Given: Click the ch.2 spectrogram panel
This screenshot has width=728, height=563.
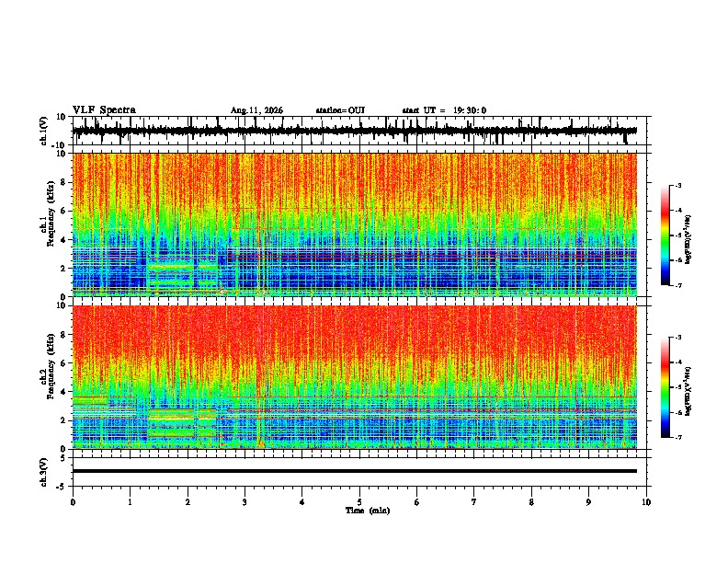Looking at the screenshot, I should (355, 377).
